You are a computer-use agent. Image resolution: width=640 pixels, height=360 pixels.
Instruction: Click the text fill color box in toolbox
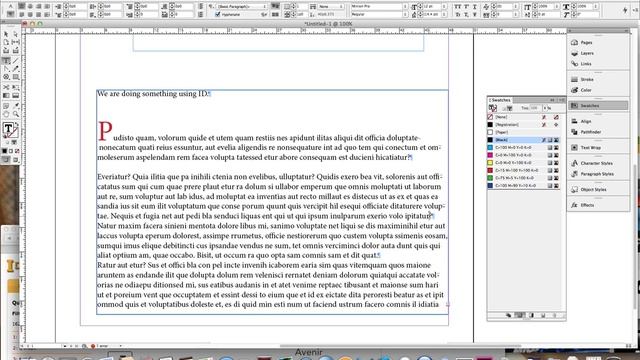click(x=8, y=128)
